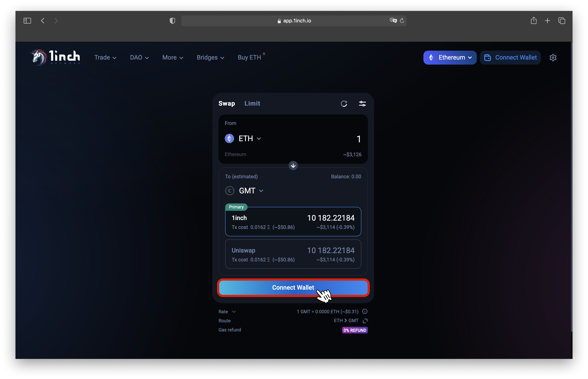Click the ETH token icon

[229, 139]
